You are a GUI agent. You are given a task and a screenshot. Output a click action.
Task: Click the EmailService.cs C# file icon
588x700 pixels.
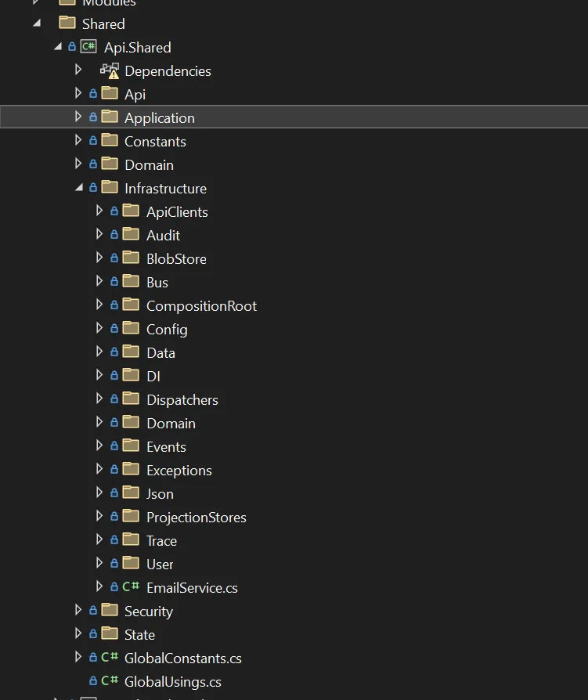pyautogui.click(x=131, y=586)
